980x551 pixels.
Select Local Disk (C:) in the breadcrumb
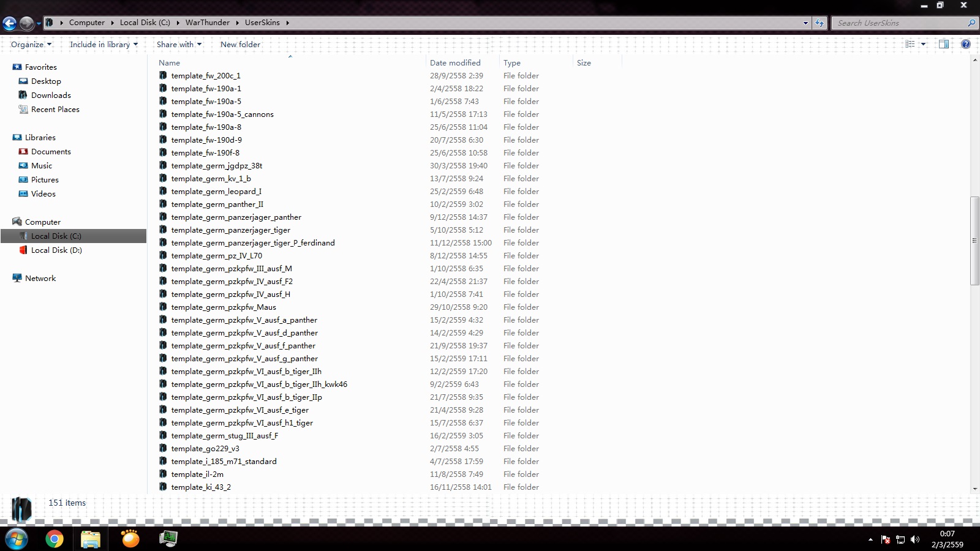tap(145, 23)
